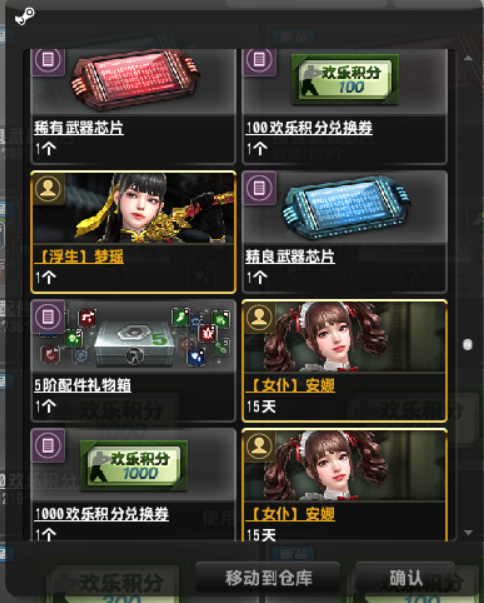Select the 100 欢乐积分 coupon image
This screenshot has height=603, width=484.
pos(345,79)
